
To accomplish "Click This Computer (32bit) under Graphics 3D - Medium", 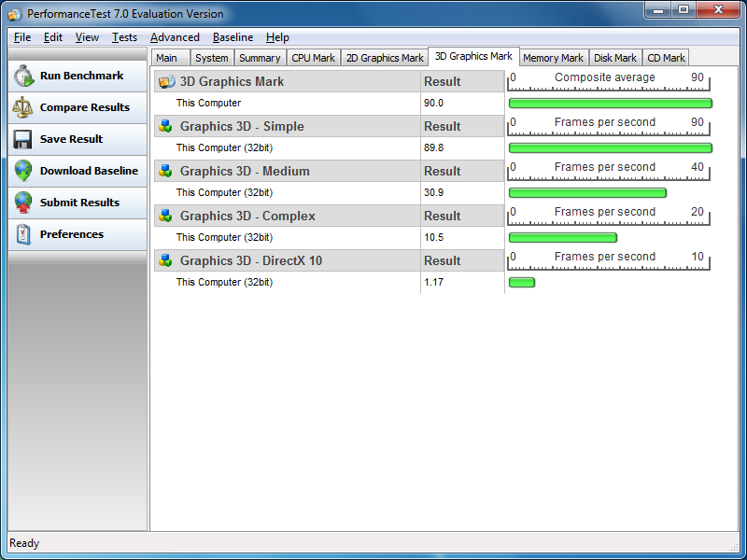I will (224, 193).
